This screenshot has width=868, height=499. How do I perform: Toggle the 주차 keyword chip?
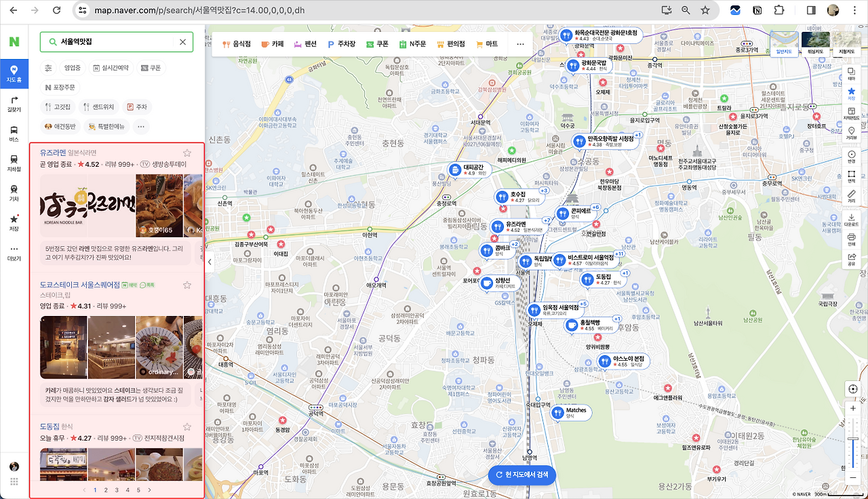point(138,107)
